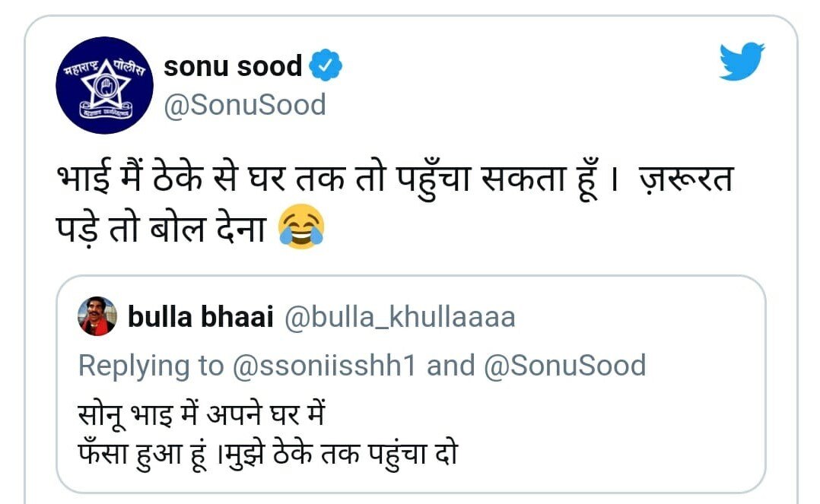Select the word 'ज़रूरत' in the tweet
Screen dimensions: 820x504
point(686,179)
